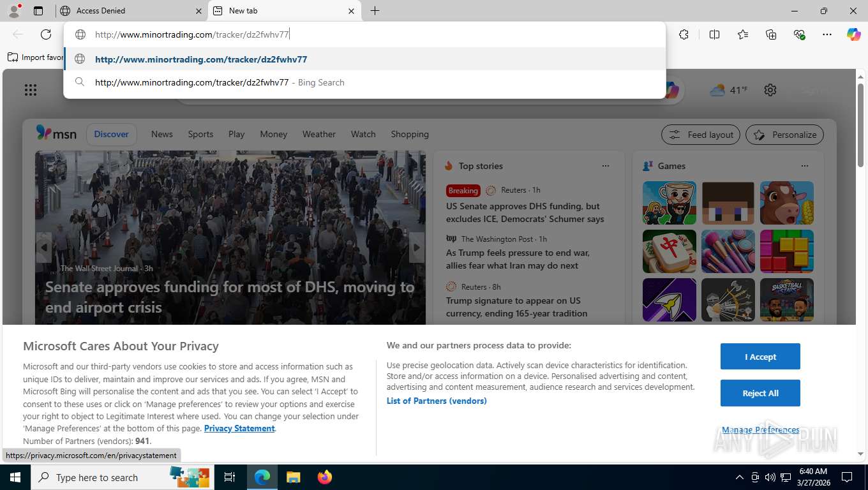
Task: Open the notification center icon
Action: tap(847, 477)
